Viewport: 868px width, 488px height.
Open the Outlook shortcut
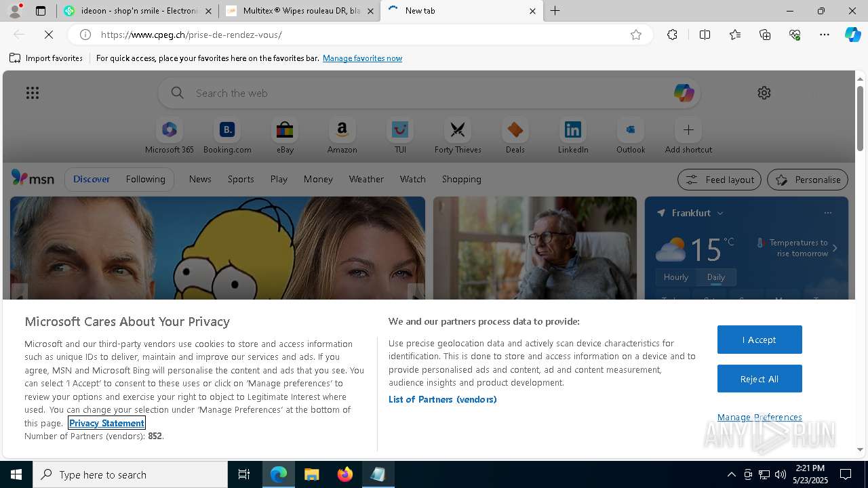631,136
